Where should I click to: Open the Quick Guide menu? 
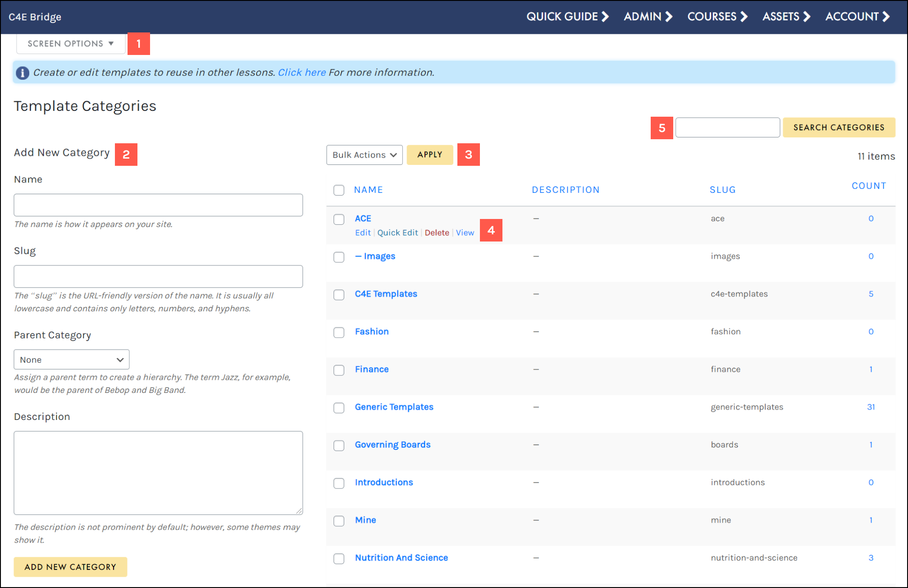(567, 17)
